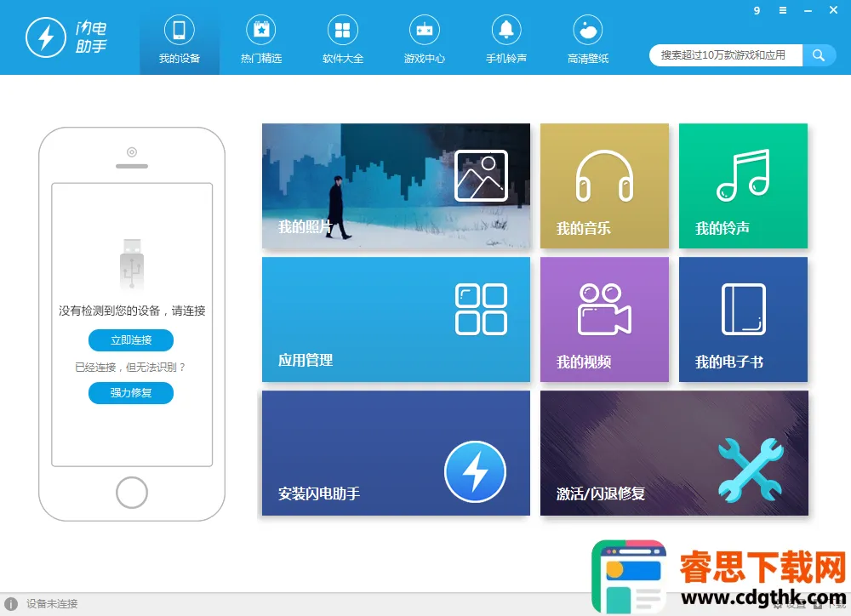The height and width of the screenshot is (616, 851).
Task: Open 手机铃声 bell icon section
Action: [505, 39]
